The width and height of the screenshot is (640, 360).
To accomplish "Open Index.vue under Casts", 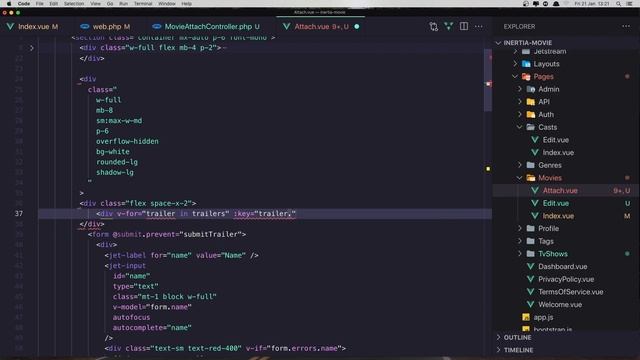I will [x=558, y=153].
